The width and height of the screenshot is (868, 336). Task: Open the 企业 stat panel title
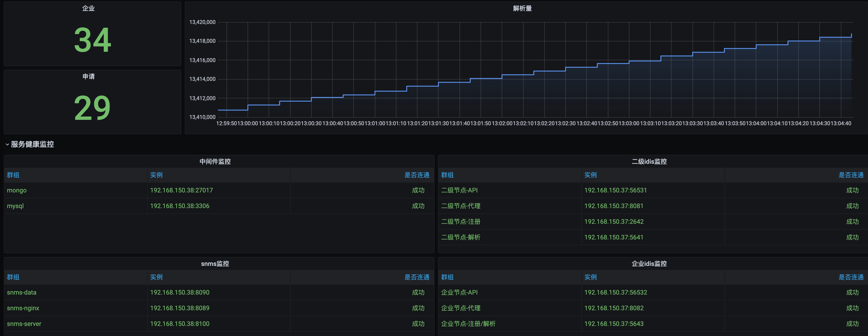pyautogui.click(x=88, y=9)
